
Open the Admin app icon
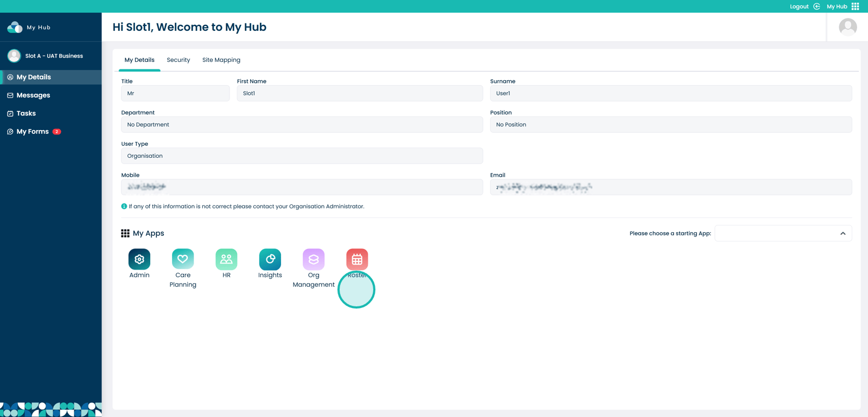139,259
